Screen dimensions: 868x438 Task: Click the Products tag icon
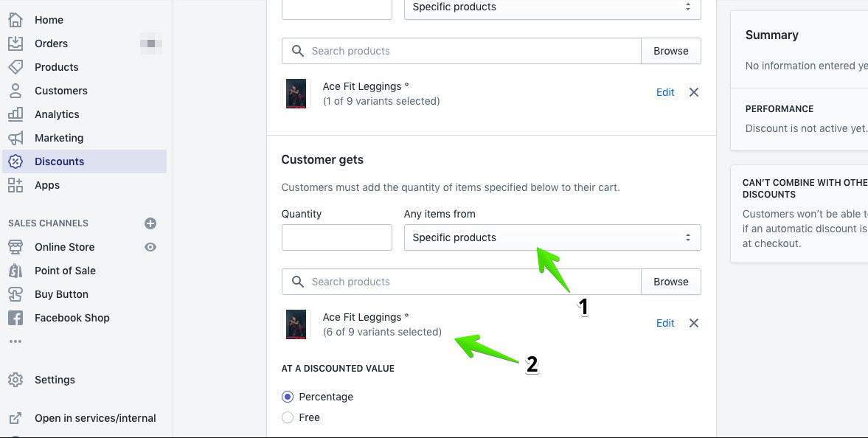tap(15, 67)
